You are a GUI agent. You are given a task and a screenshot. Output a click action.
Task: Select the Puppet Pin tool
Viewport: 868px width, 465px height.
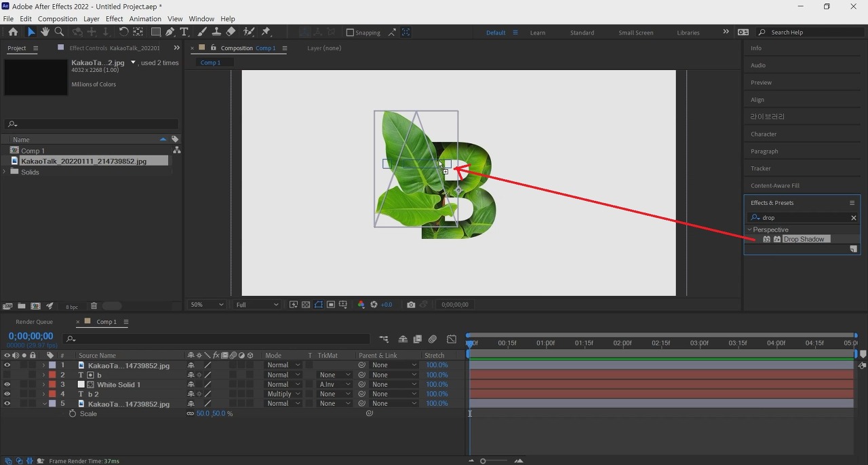pos(267,32)
